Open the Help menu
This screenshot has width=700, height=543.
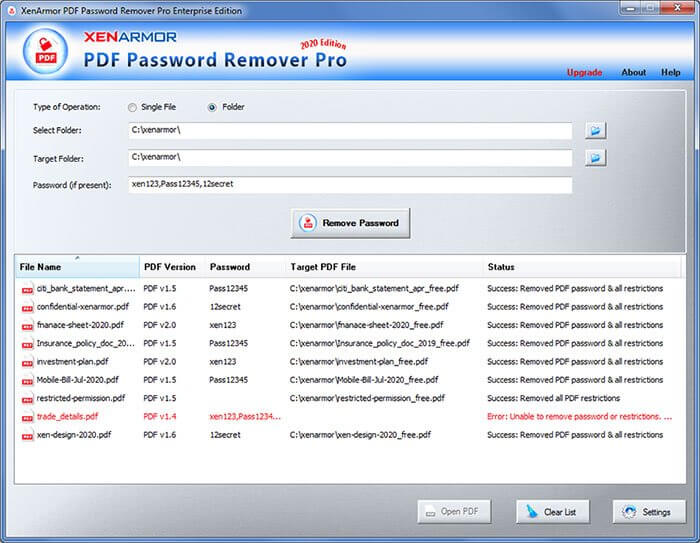pyautogui.click(x=671, y=72)
